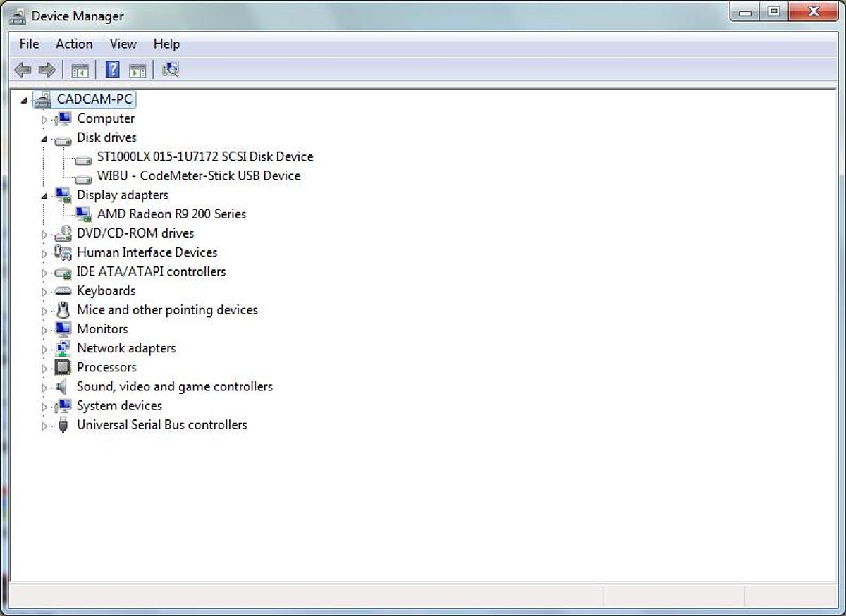Open the View menu

[x=123, y=44]
